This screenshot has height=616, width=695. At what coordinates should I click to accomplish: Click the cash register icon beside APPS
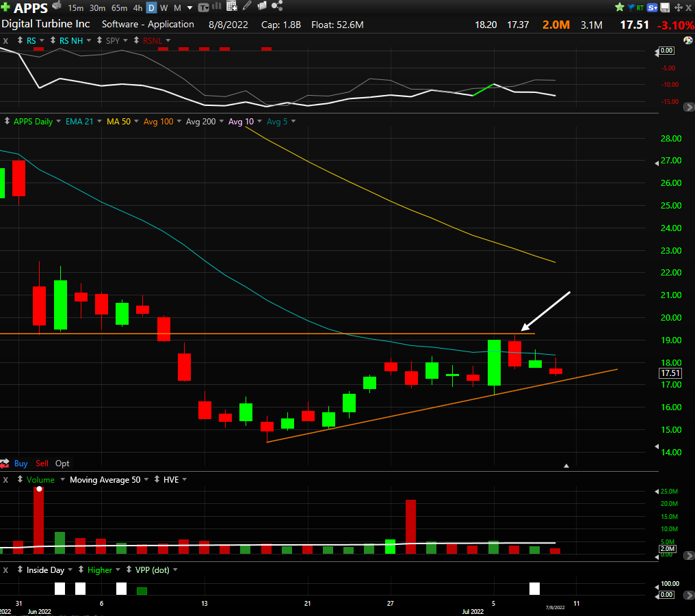(x=57, y=5)
